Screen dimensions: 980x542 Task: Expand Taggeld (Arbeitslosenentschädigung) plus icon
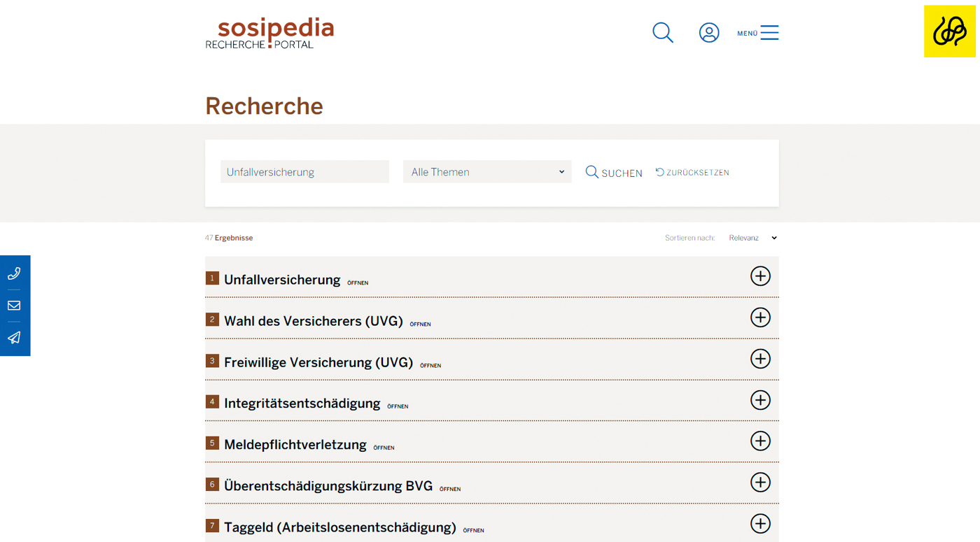point(760,524)
